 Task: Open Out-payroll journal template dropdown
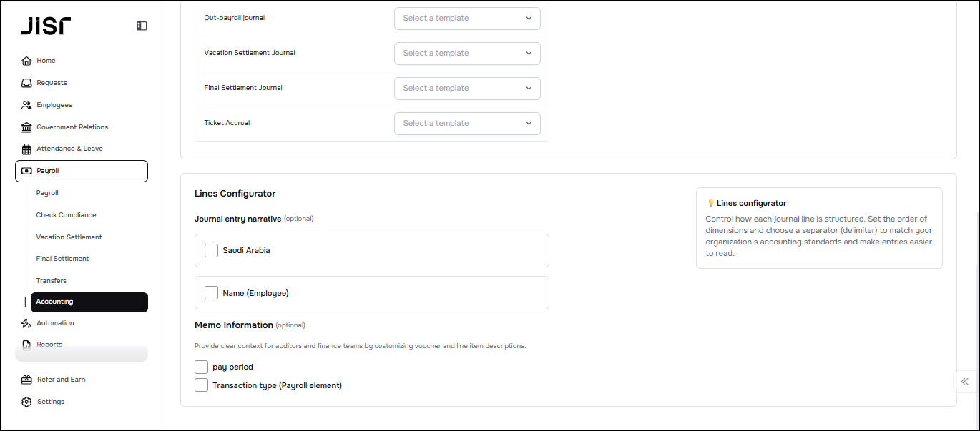point(467,19)
